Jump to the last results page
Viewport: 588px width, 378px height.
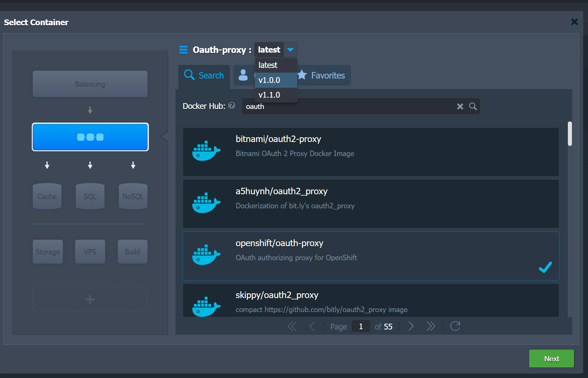431,326
